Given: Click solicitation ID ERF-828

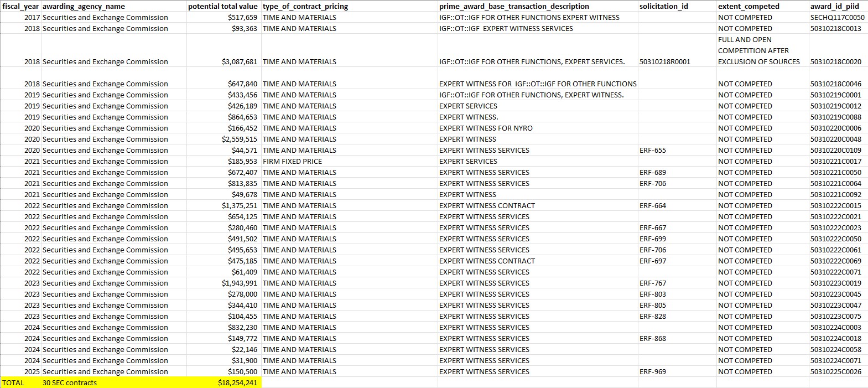Looking at the screenshot, I should point(677,316).
